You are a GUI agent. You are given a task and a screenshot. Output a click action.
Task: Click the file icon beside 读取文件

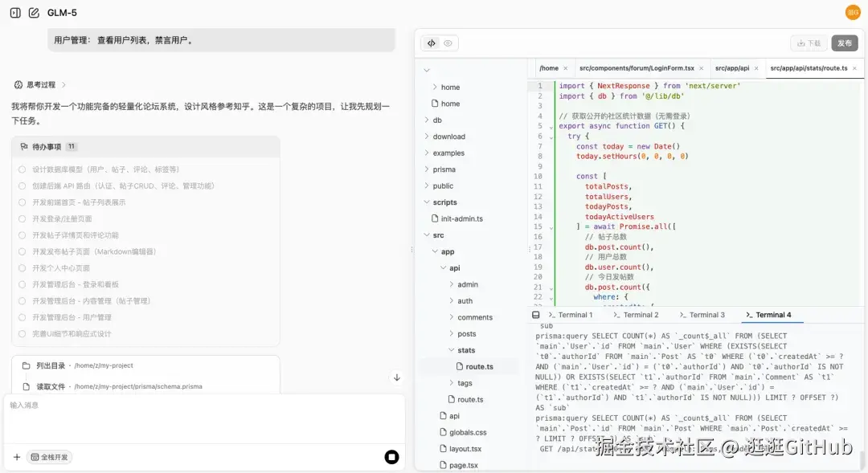point(26,387)
